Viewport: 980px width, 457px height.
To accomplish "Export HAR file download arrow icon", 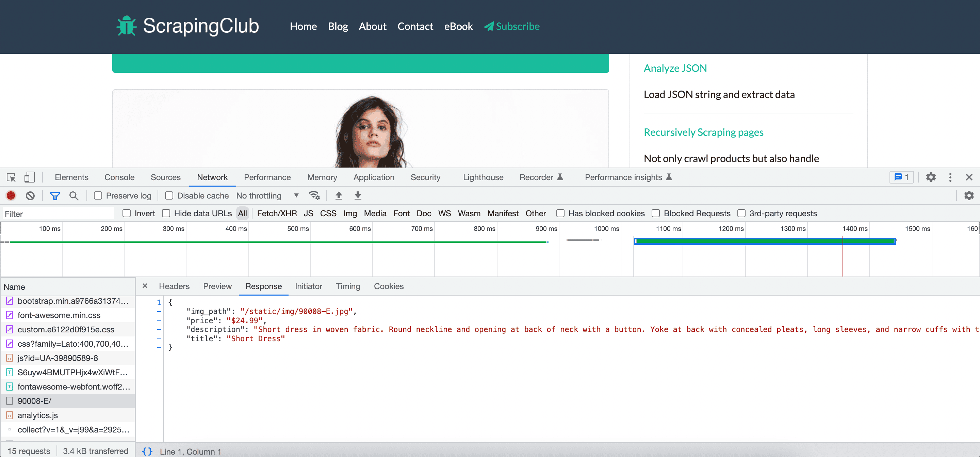I will [358, 196].
